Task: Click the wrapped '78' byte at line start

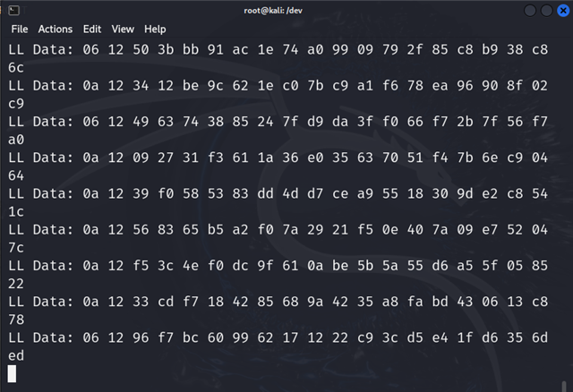Action: (16, 320)
